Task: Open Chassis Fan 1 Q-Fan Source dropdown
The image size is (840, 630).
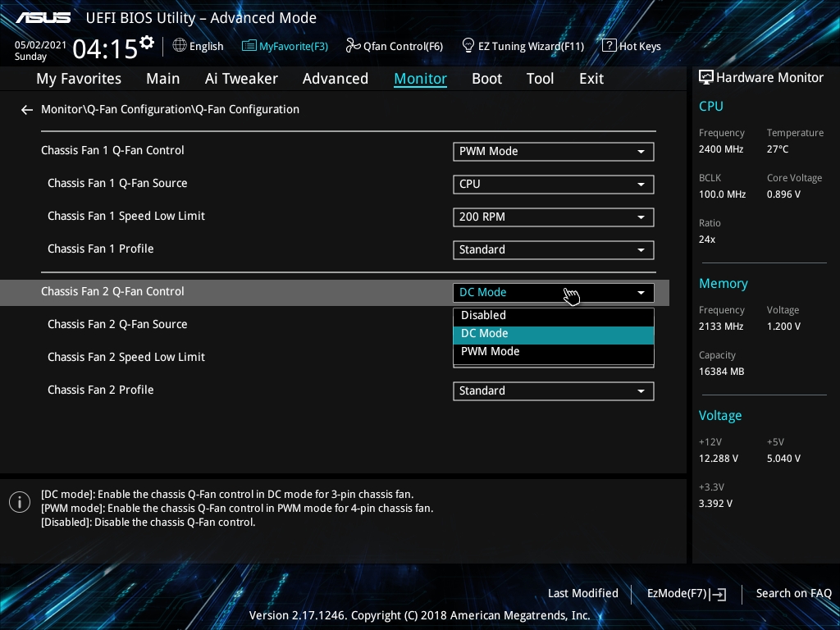Action: point(554,185)
